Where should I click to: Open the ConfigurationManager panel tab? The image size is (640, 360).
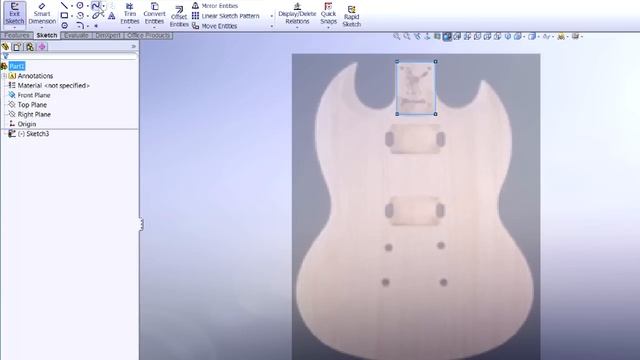point(30,47)
